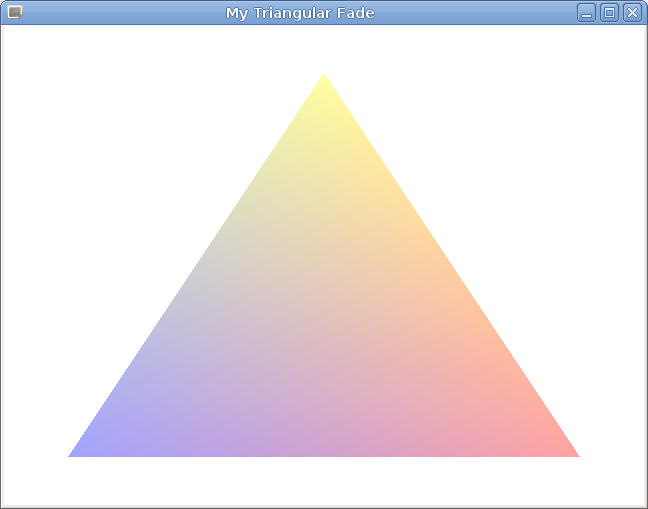Maximize the My Triangular Fade window
648x509 pixels.
609,13
